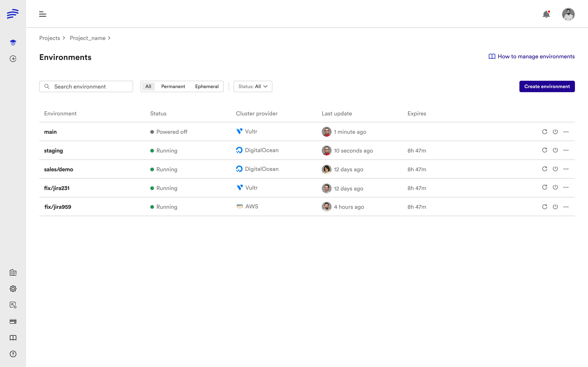Click the refresh icon for staging environment
This screenshot has width=588, height=367.
tap(544, 150)
